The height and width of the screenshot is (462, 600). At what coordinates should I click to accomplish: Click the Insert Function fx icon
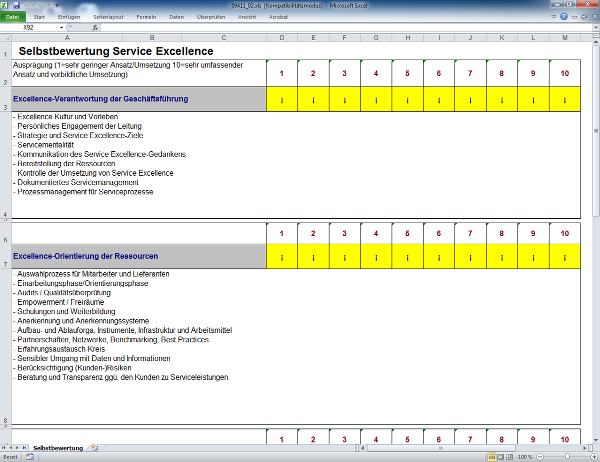pos(95,28)
